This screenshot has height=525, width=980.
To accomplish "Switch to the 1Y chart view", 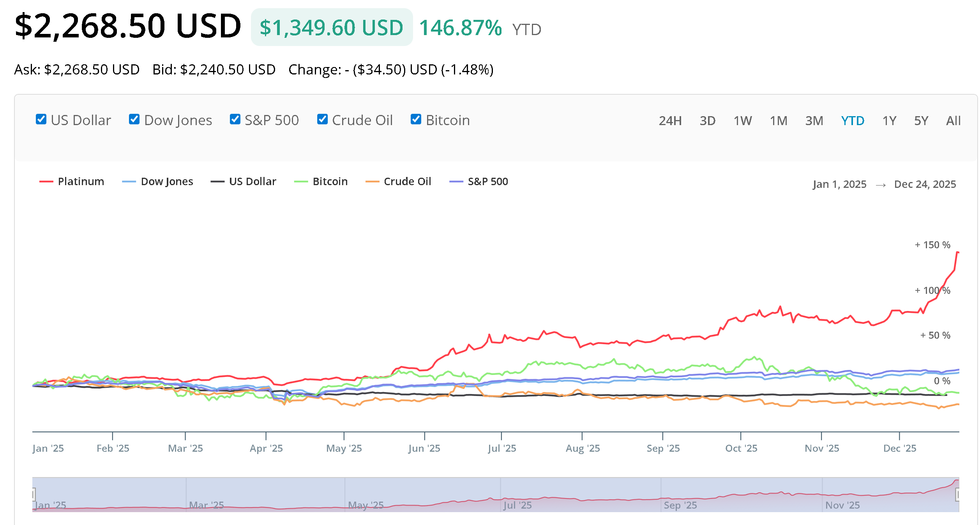I will click(889, 121).
